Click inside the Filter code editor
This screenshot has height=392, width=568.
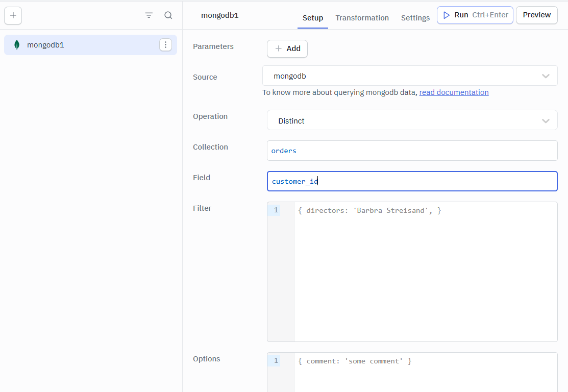(x=425, y=271)
